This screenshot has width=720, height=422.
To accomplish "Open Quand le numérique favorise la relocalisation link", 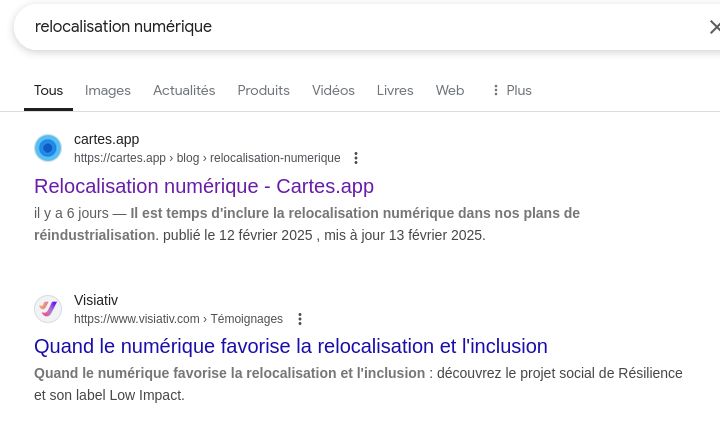I will (291, 346).
